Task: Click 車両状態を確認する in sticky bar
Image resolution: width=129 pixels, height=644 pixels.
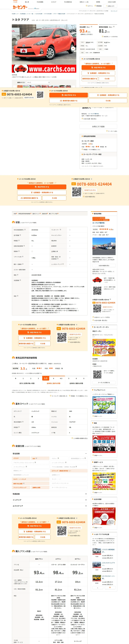Action: (68, 101)
